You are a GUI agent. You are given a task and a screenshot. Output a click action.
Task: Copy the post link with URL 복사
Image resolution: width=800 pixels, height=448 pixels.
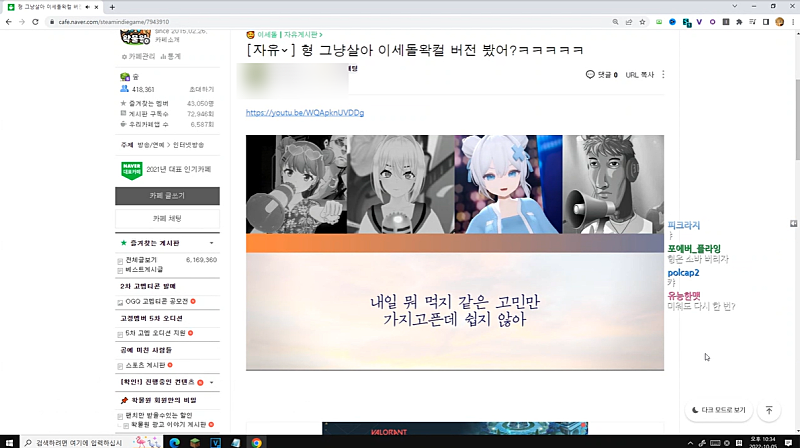(639, 74)
